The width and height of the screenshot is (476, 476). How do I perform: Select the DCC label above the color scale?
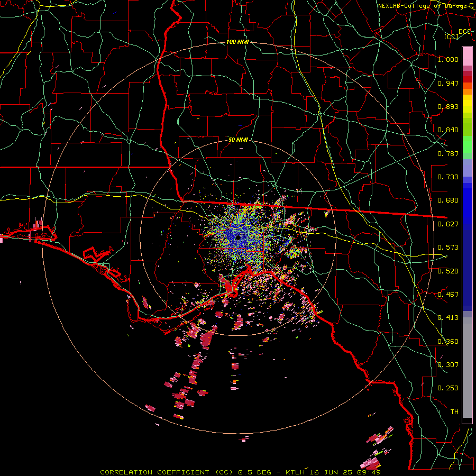[x=465, y=32]
